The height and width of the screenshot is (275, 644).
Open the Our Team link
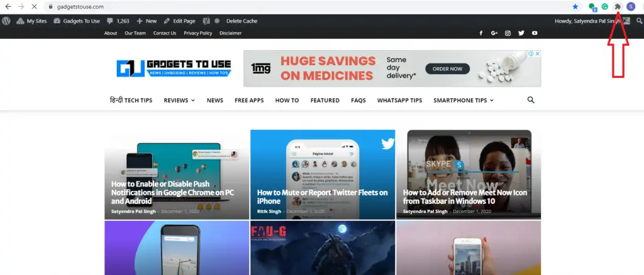coord(135,33)
